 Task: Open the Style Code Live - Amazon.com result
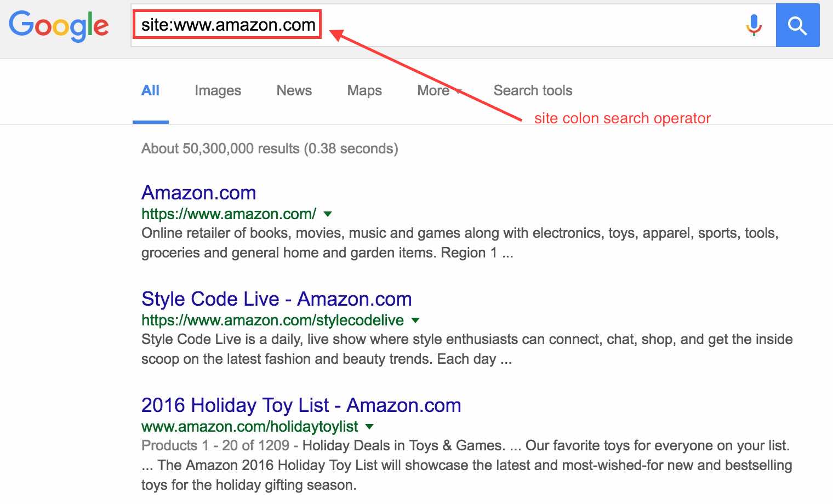[x=276, y=299]
